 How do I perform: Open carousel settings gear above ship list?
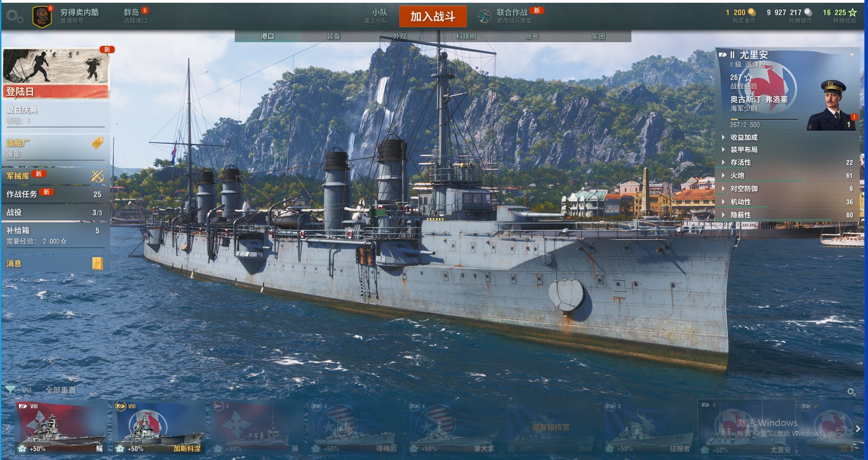(851, 391)
